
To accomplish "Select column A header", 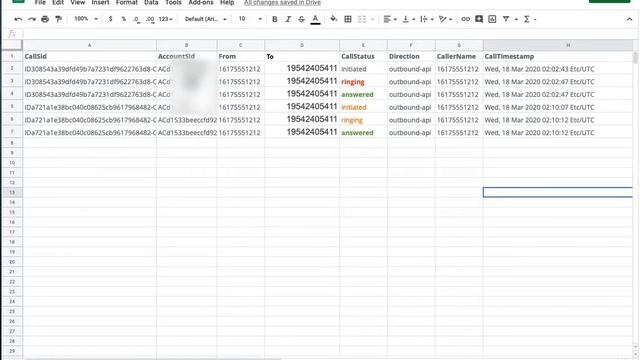I will [x=89, y=45].
